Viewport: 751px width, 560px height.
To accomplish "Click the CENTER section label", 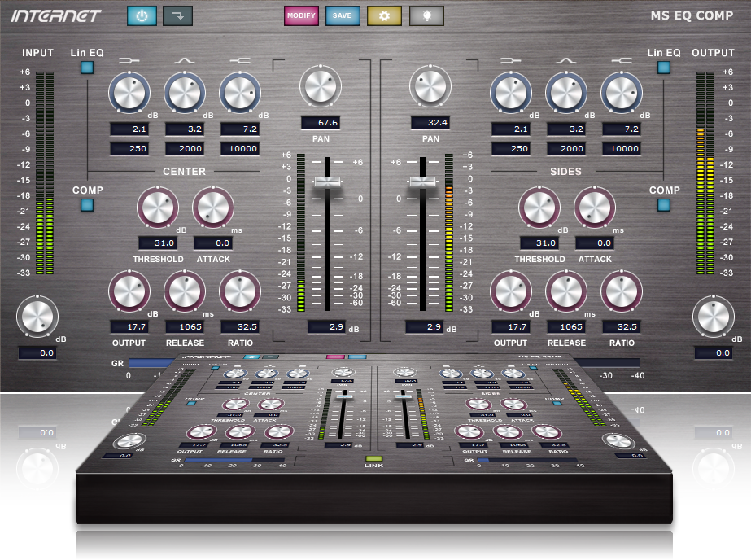I will click(184, 172).
